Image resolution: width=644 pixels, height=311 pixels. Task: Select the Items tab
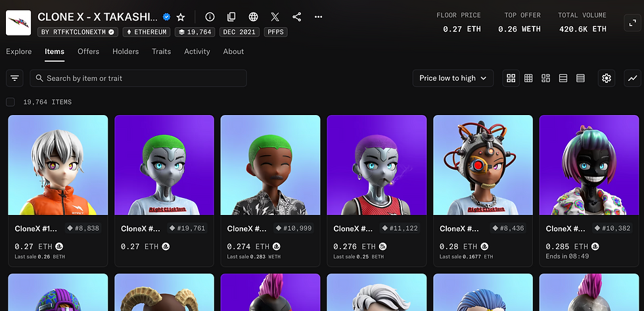tap(55, 51)
